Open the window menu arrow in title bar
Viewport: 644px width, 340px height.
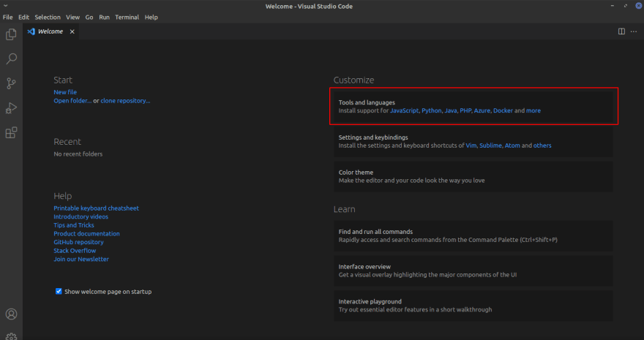pyautogui.click(x=6, y=6)
